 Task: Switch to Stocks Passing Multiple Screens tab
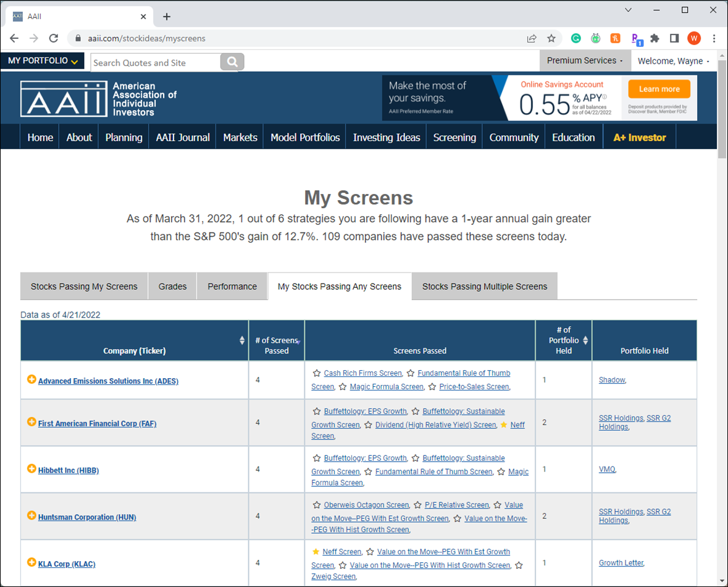pos(485,286)
